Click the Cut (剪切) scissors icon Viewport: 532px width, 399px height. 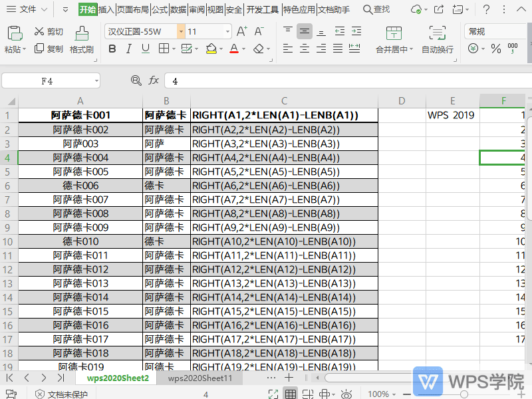point(38,32)
